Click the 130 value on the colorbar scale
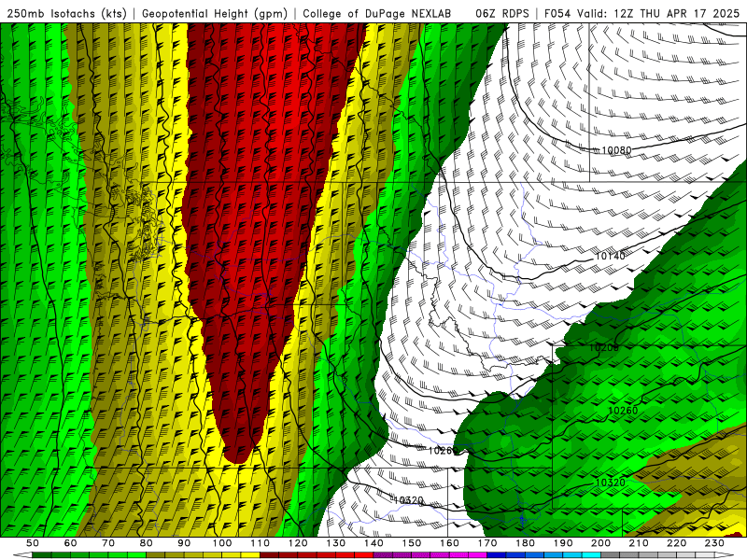Screen dimensions: 747x560 pyautogui.click(x=336, y=543)
